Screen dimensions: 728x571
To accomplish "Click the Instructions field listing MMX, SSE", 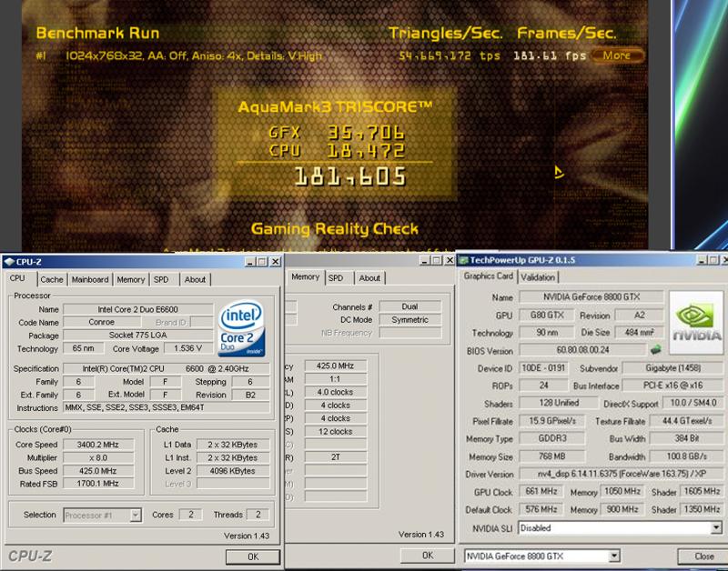I will 167,407.
